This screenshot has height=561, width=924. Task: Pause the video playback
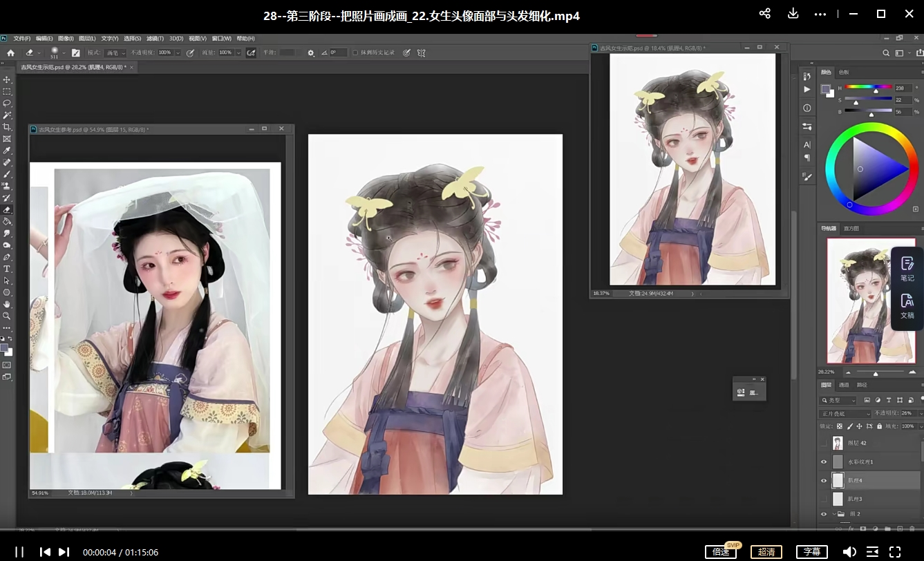[x=19, y=552]
